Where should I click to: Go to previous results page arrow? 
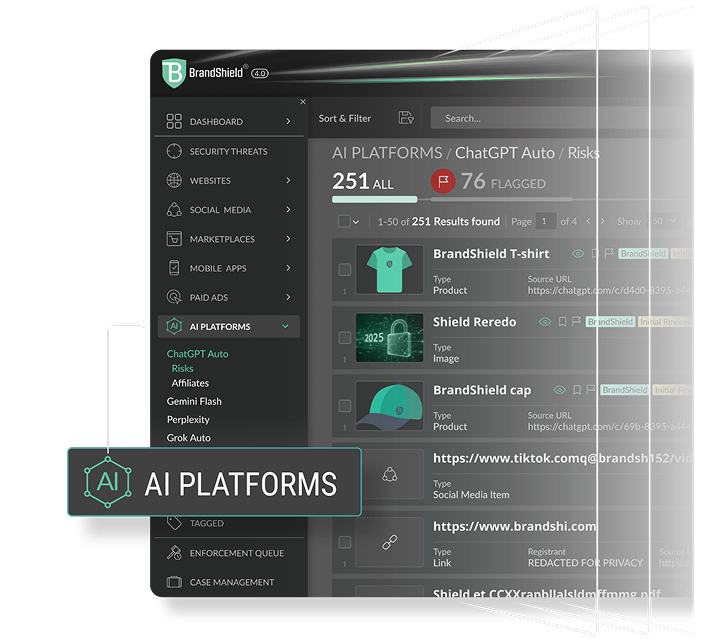[588, 221]
